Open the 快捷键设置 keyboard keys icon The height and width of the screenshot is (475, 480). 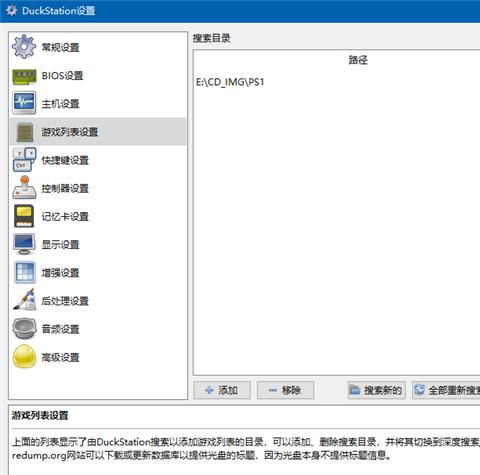coord(24,160)
